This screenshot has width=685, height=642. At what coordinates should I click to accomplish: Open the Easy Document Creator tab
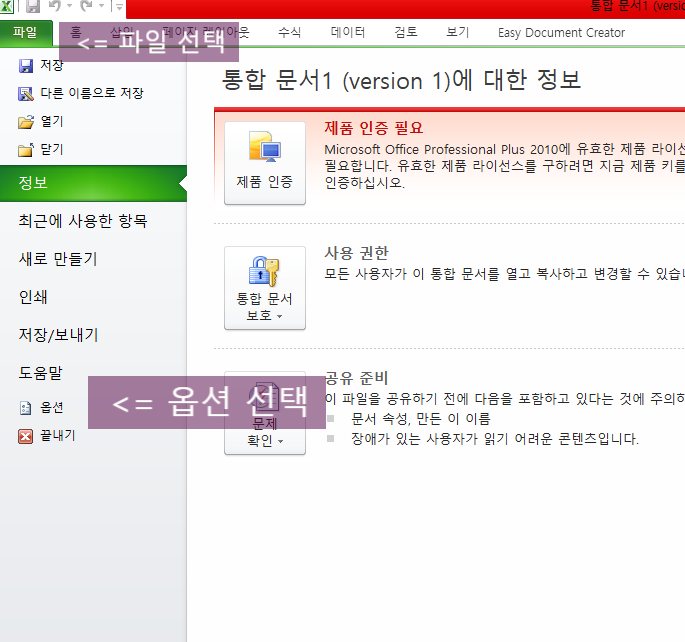[561, 33]
